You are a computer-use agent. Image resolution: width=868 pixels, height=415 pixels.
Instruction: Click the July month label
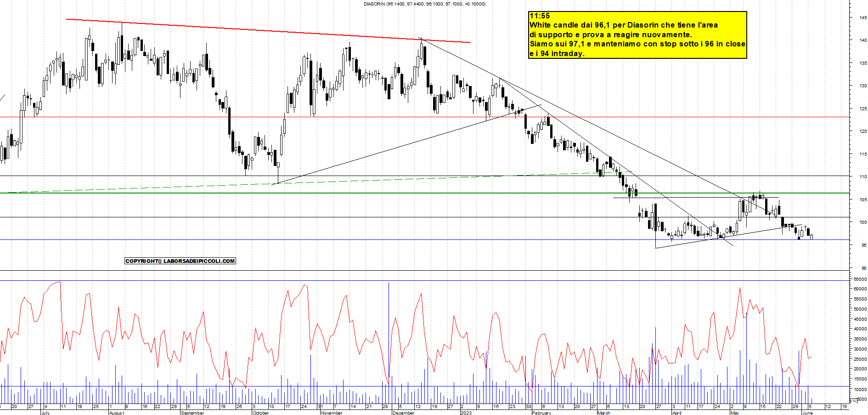point(45,413)
